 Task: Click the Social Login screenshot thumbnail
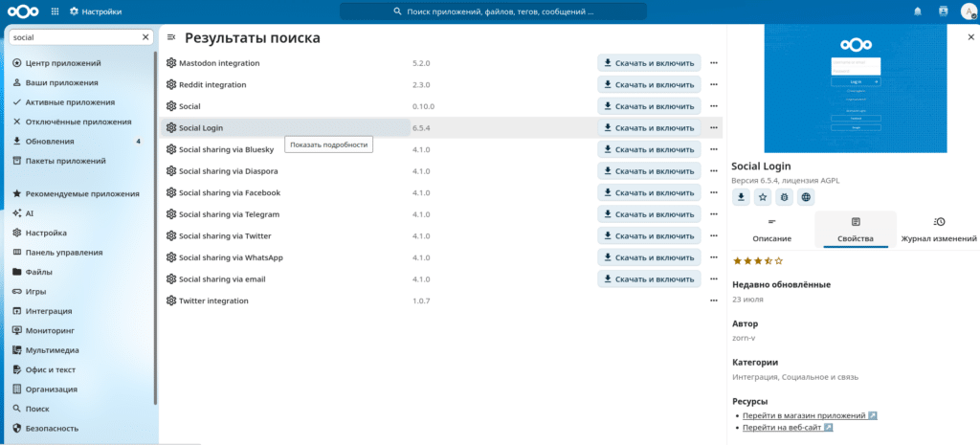coord(856,89)
